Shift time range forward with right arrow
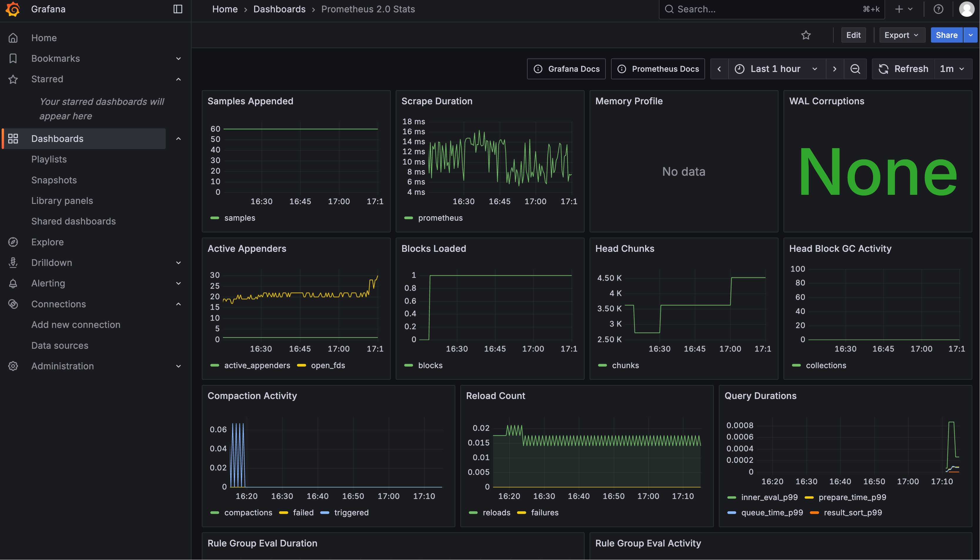This screenshot has height=560, width=980. point(834,69)
